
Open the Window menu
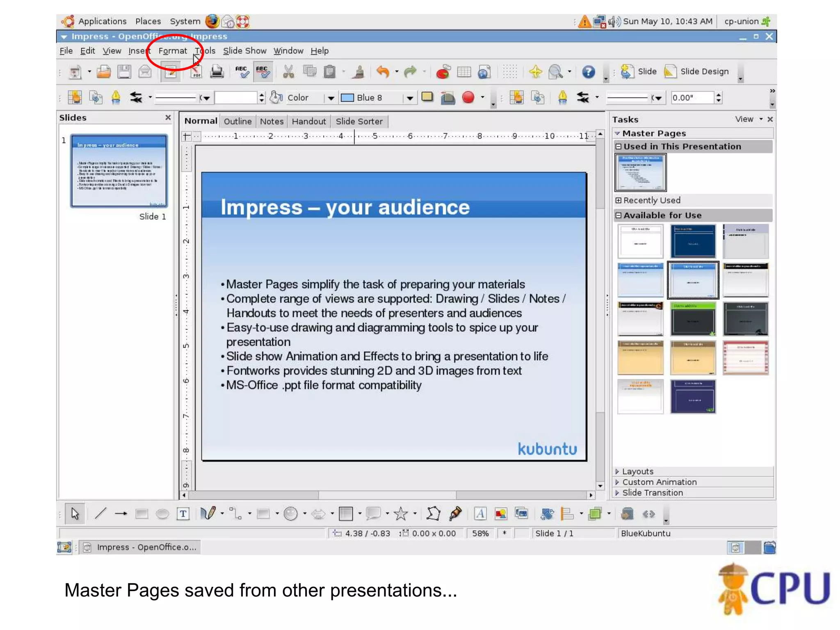coord(288,51)
